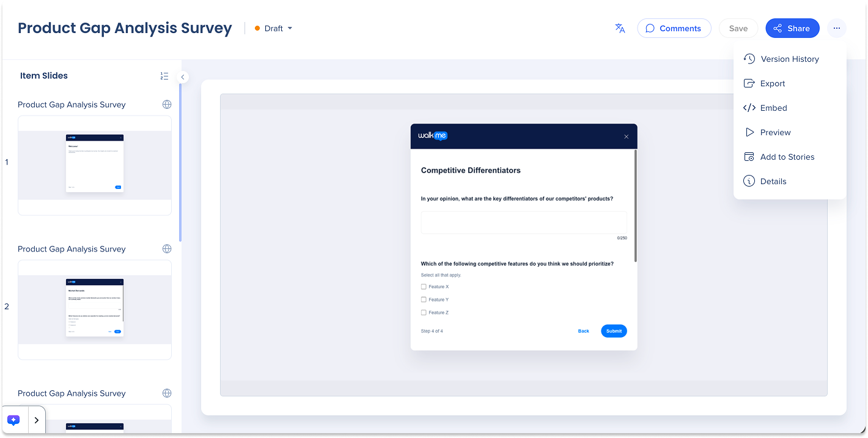Viewport: 868px width, 438px height.
Task: Check the Feature X checkbox
Action: pyautogui.click(x=424, y=287)
